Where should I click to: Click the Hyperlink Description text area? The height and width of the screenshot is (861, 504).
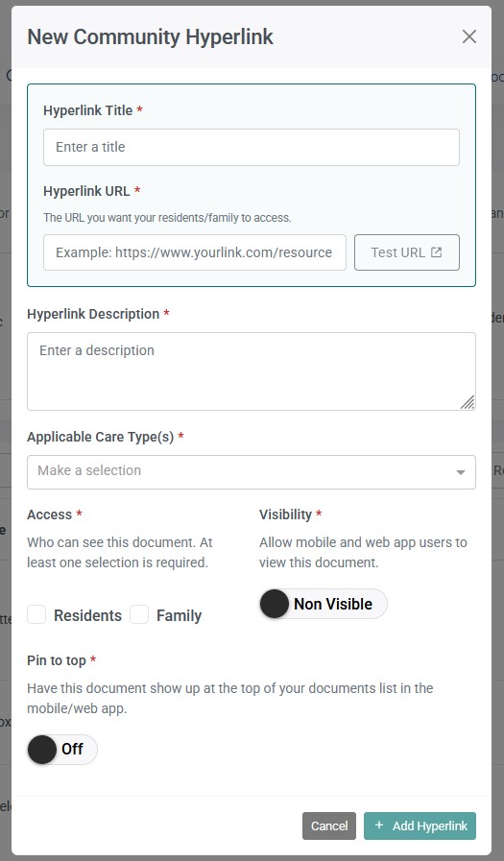coord(252,371)
